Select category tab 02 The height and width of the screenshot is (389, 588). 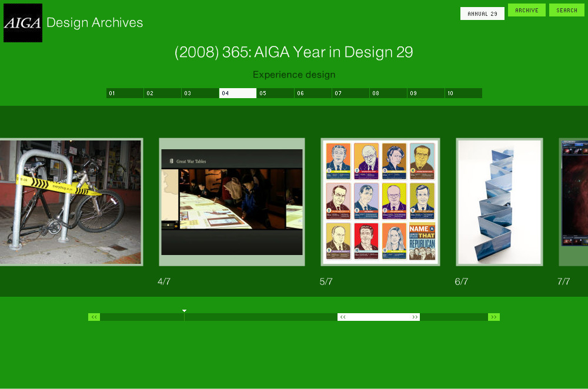pos(162,93)
